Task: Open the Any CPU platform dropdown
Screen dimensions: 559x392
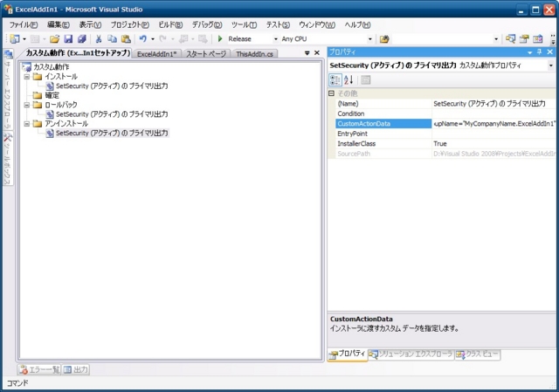Action: coord(370,38)
